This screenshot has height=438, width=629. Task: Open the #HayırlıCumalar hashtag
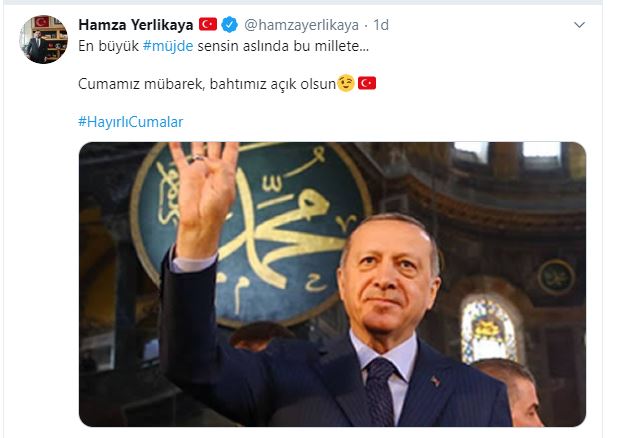130,122
